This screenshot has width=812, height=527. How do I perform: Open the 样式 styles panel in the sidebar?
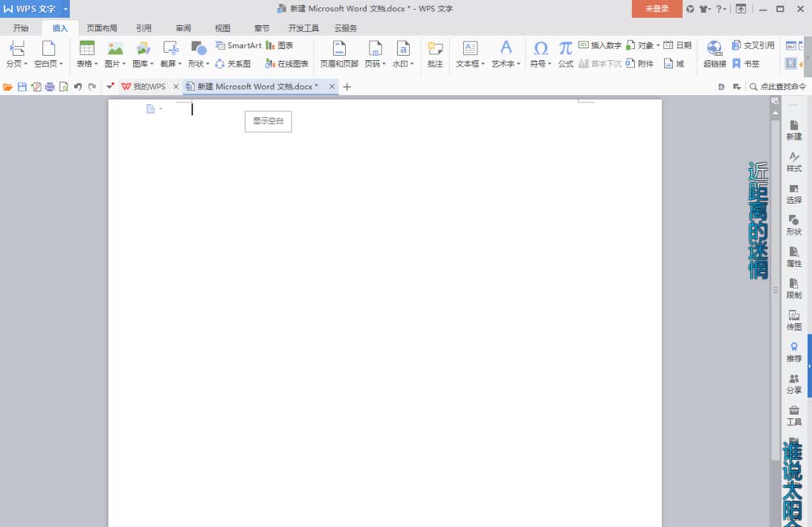point(793,162)
